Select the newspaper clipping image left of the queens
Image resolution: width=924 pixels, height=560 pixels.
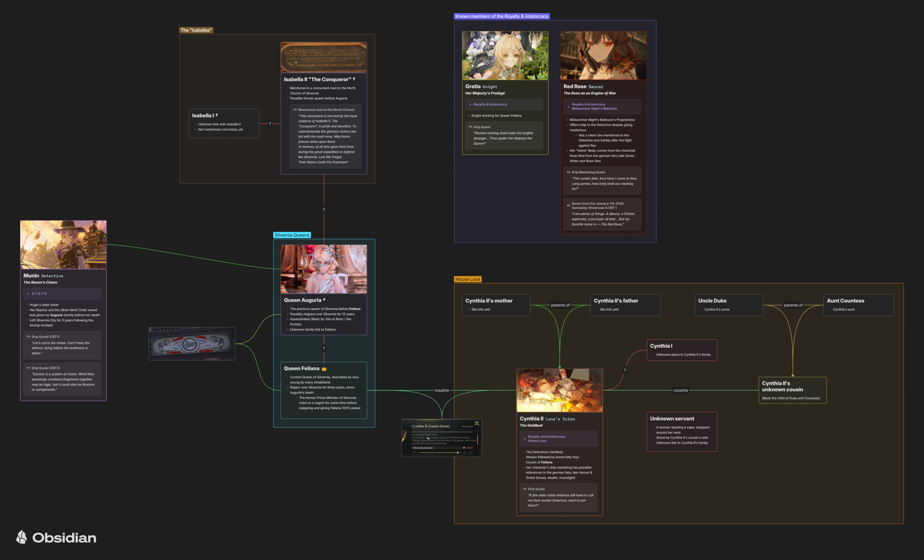click(192, 344)
